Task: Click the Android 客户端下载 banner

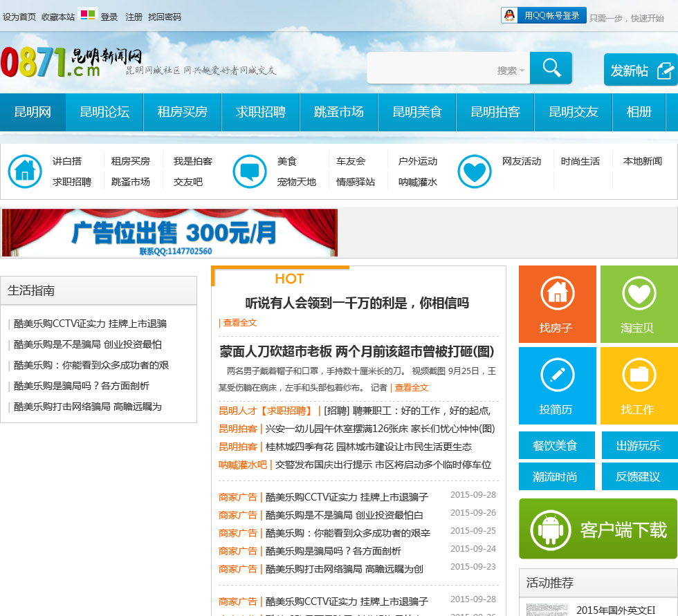Action: point(598,529)
